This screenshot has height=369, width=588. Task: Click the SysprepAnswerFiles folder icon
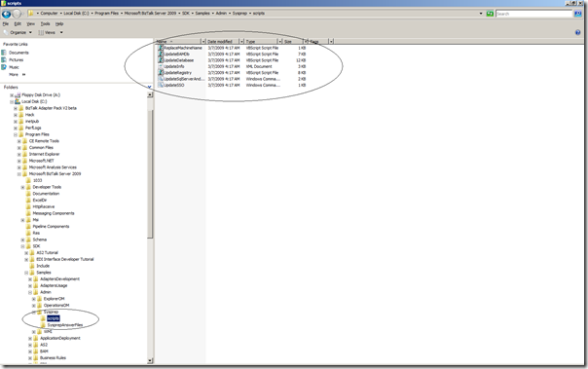pos(43,325)
